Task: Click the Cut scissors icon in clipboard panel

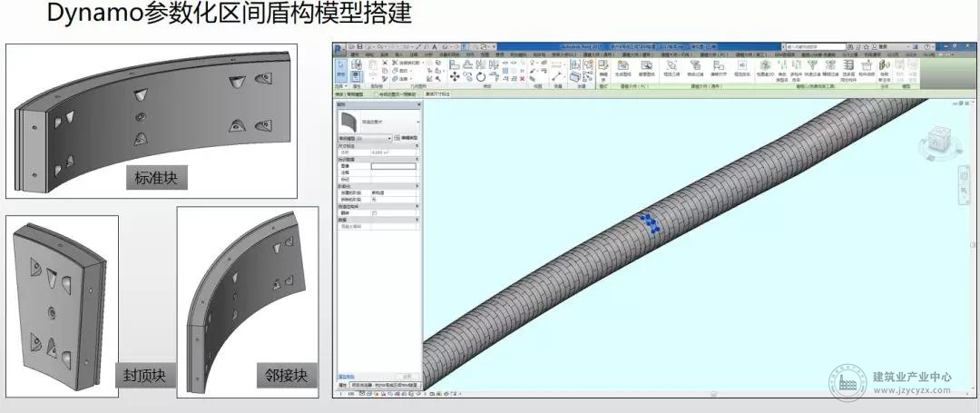Action: [385, 63]
